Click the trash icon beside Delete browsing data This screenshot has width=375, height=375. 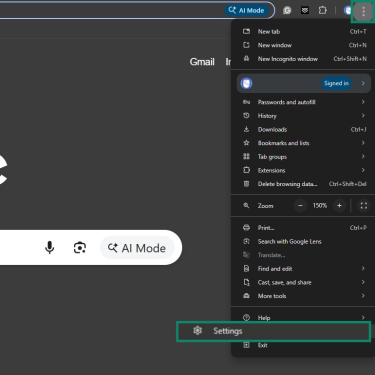(246, 184)
